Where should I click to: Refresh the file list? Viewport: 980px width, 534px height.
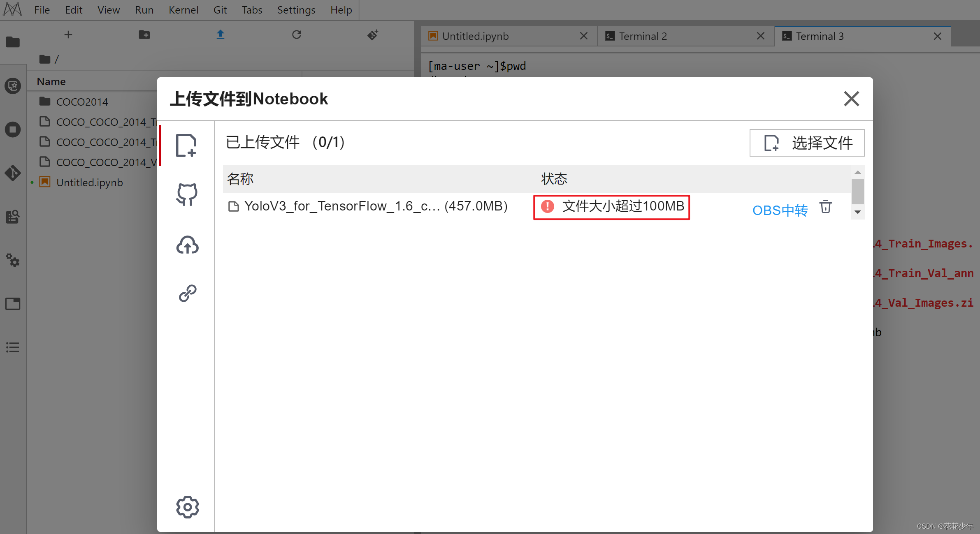click(297, 35)
